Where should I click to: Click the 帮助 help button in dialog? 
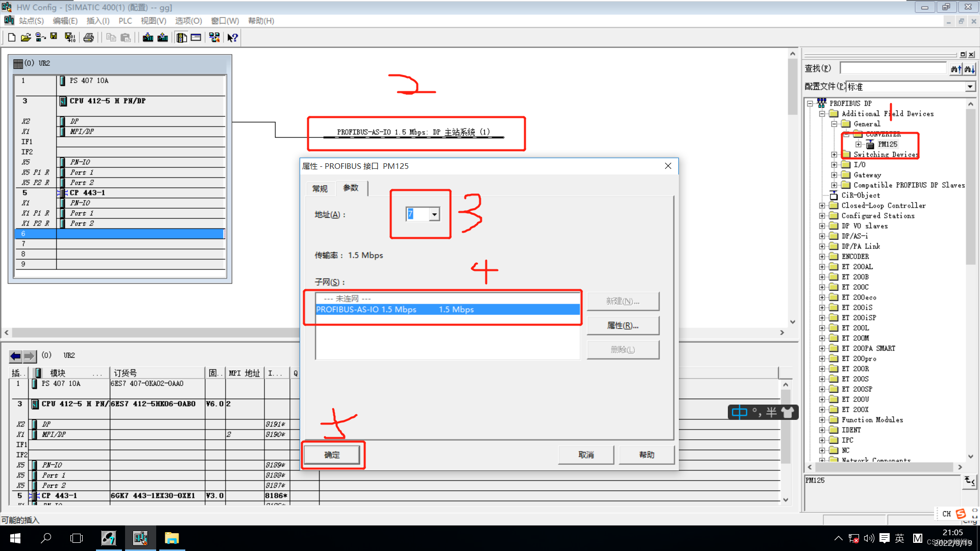pos(647,455)
